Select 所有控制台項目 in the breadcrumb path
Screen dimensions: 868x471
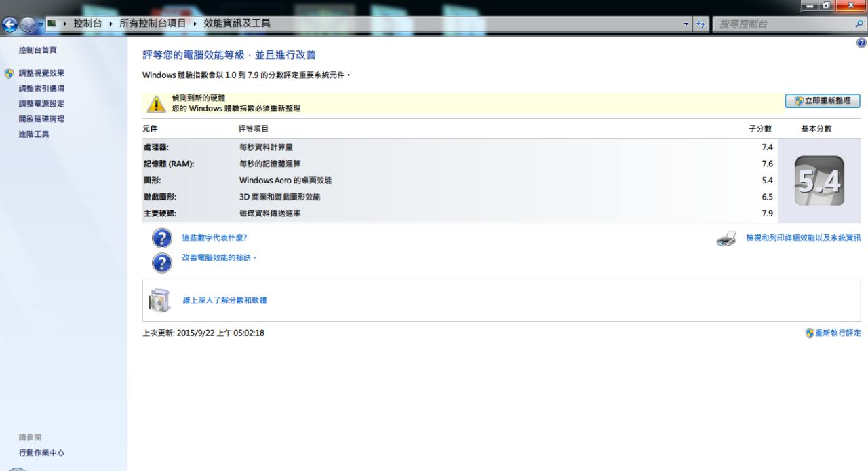(153, 24)
